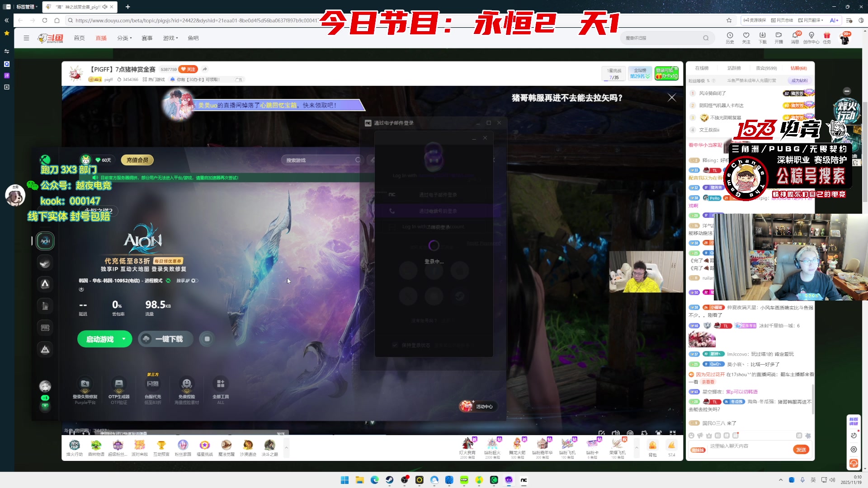Click the 发送 send button in chat
868x488 pixels.
[801, 449]
